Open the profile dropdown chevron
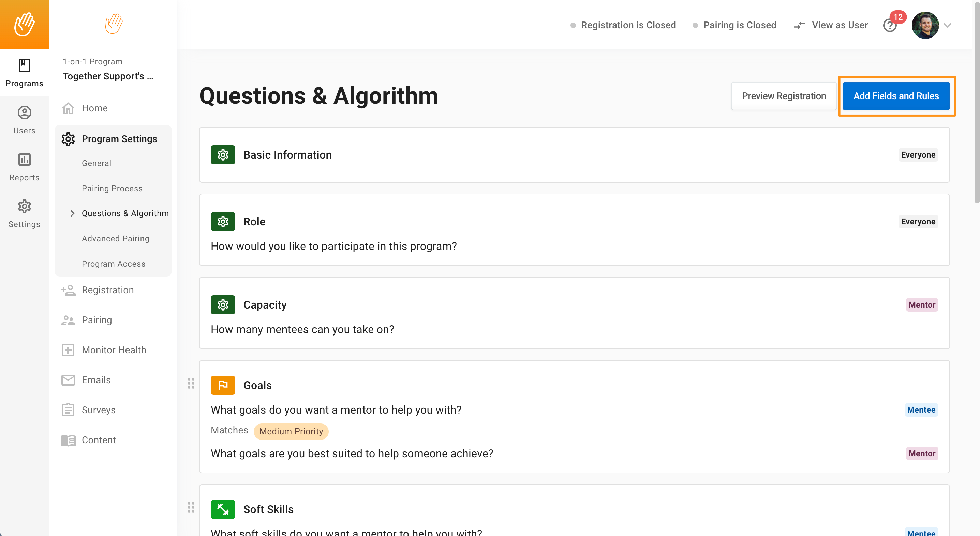The width and height of the screenshot is (980, 536). tap(947, 26)
